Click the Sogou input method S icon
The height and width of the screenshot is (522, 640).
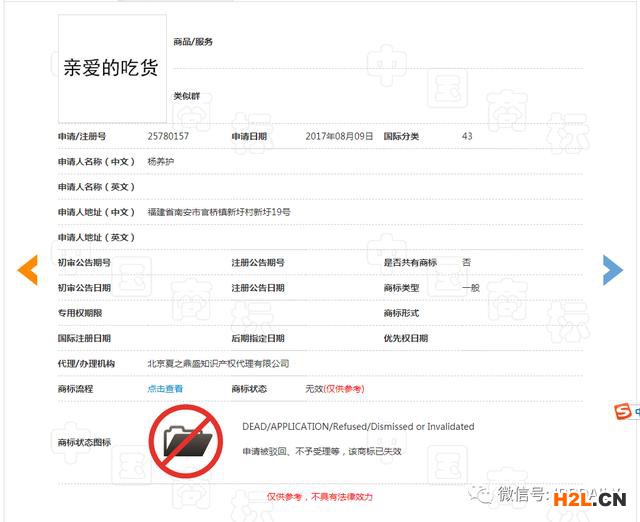622,412
